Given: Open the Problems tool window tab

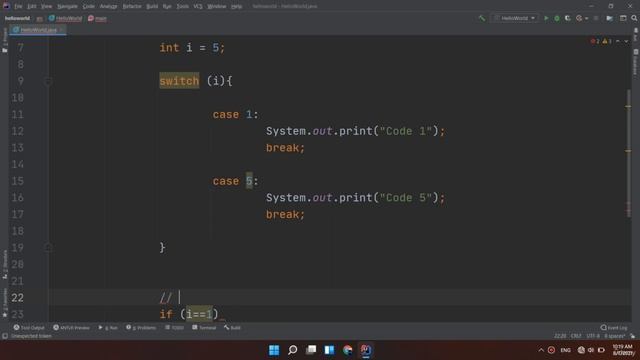Looking at the screenshot, I should tap(141, 327).
